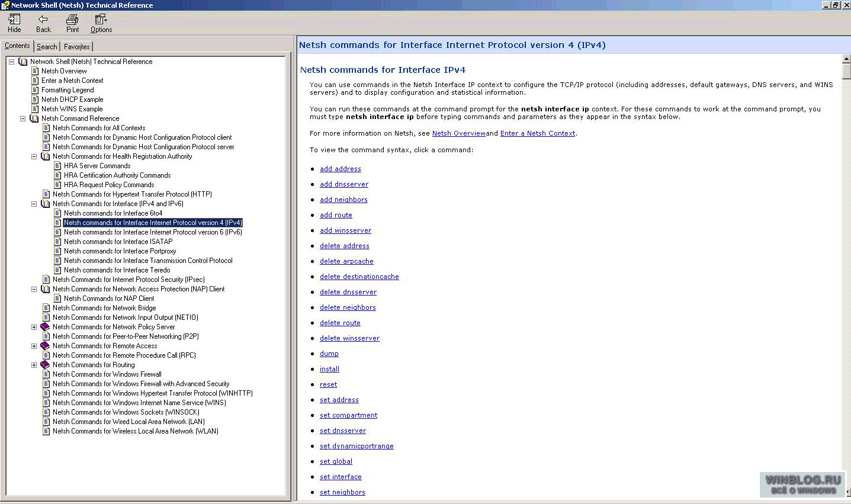The height and width of the screenshot is (504, 851).
Task: Select Dynamic Host Configuration Protocol client topic
Action: point(142,137)
